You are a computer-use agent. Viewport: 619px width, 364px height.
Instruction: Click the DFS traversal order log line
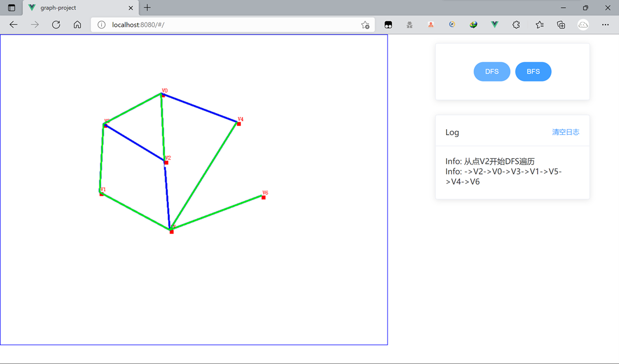point(503,177)
